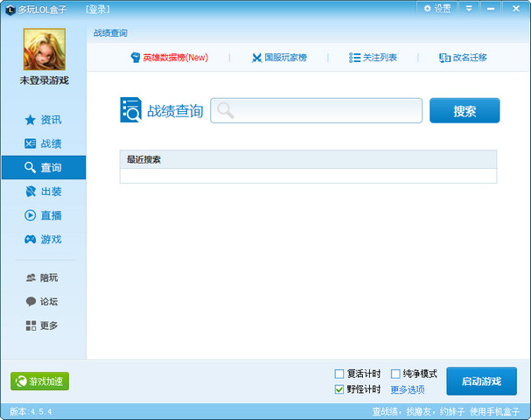Click the 游戏加速 green button
This screenshot has width=531, height=420.
click(39, 381)
